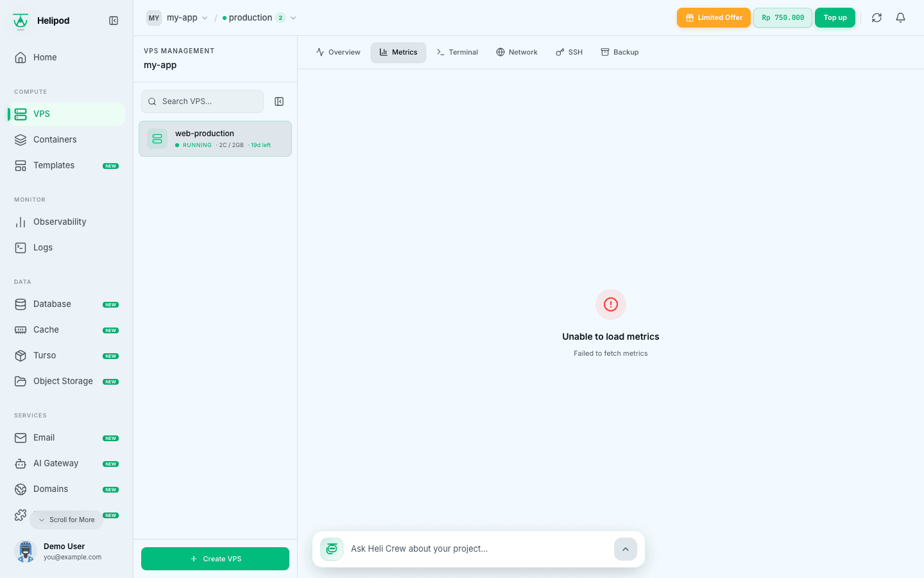This screenshot has height=578, width=924.
Task: Open AI Gateway
Action: pos(66,463)
